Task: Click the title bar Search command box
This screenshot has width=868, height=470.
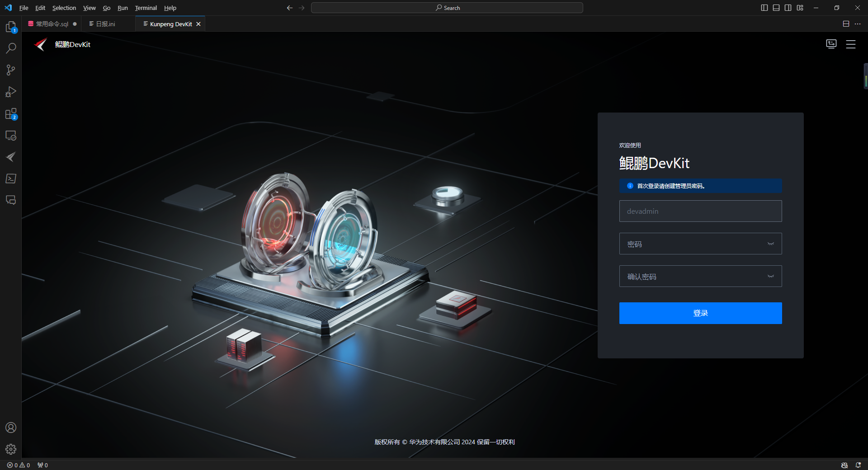Action: pyautogui.click(x=447, y=8)
